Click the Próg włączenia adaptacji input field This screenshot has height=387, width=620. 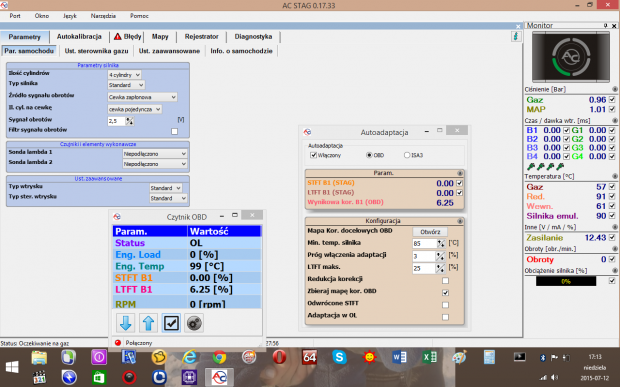pos(424,256)
